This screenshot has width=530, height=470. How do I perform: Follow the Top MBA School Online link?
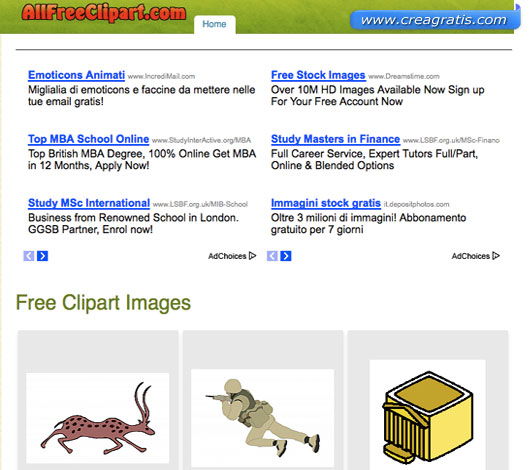click(89, 139)
